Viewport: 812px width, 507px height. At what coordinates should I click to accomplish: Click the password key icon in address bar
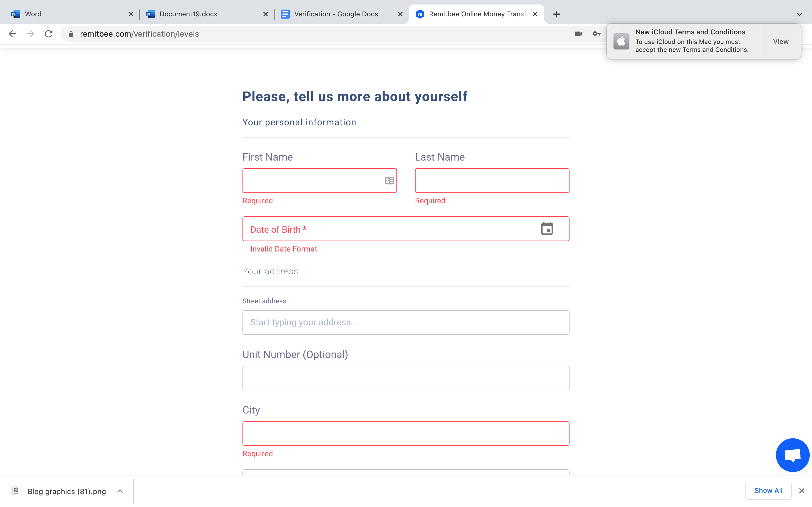click(596, 34)
